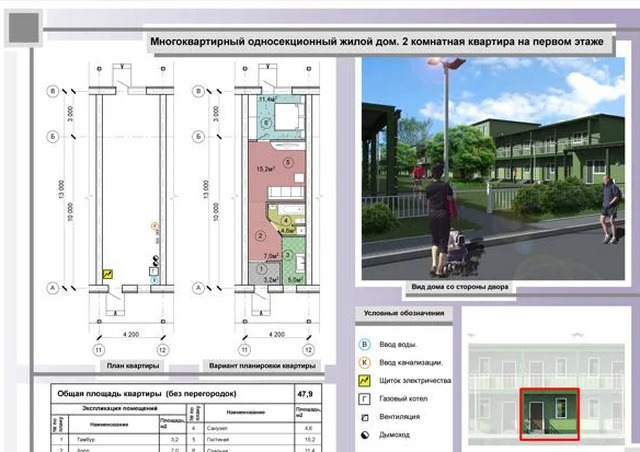Click room number 1 circle on layout plan
Image resolution: width=640 pixels, height=452 pixels.
(261, 269)
